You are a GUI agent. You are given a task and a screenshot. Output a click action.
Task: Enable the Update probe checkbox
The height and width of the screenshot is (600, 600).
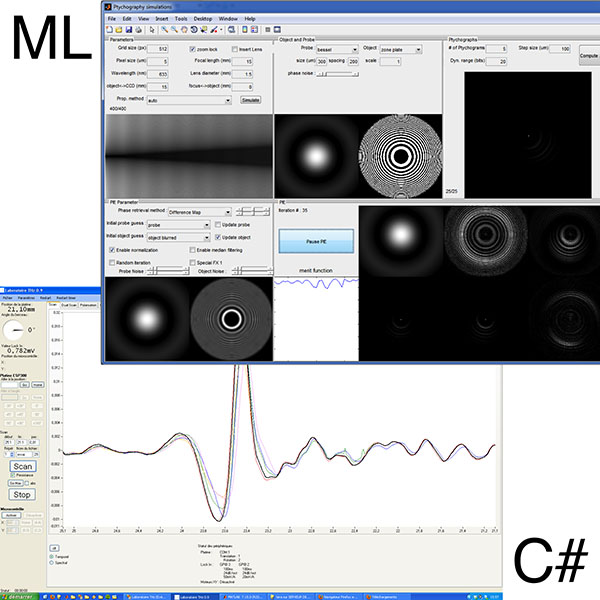[x=218, y=225]
